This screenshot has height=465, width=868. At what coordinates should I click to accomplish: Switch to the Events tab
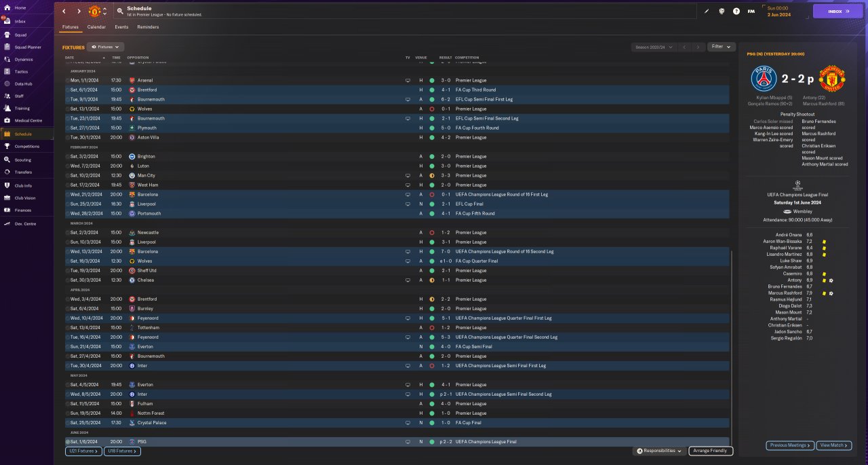point(121,27)
